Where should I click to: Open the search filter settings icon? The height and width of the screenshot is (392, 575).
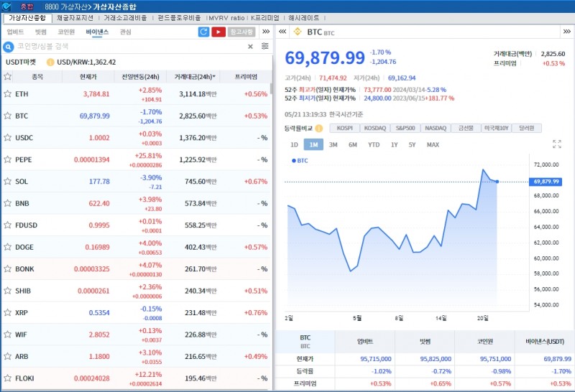pyautogui.click(x=264, y=47)
